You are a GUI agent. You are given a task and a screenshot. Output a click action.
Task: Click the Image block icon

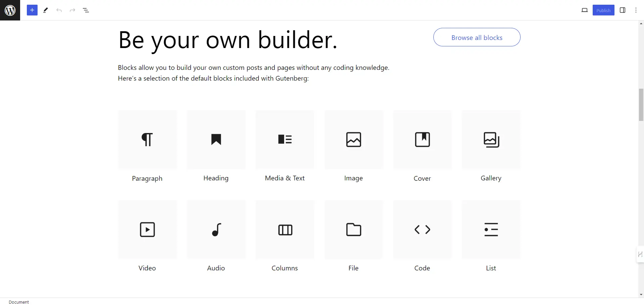[354, 139]
